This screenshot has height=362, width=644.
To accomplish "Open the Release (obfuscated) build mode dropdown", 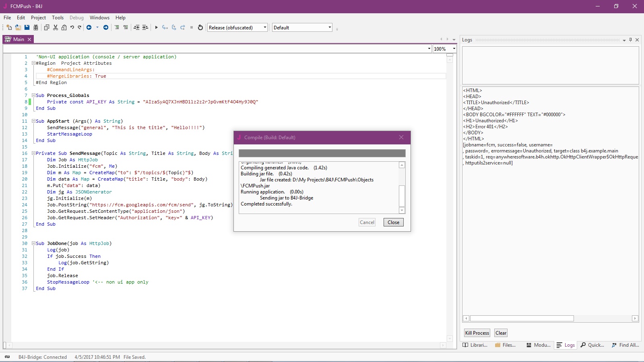I will (237, 27).
